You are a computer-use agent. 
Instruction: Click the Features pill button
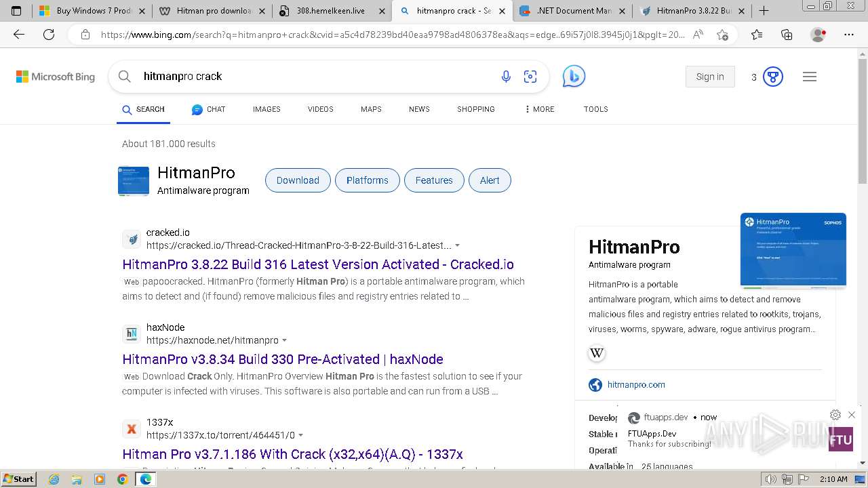[434, 180]
